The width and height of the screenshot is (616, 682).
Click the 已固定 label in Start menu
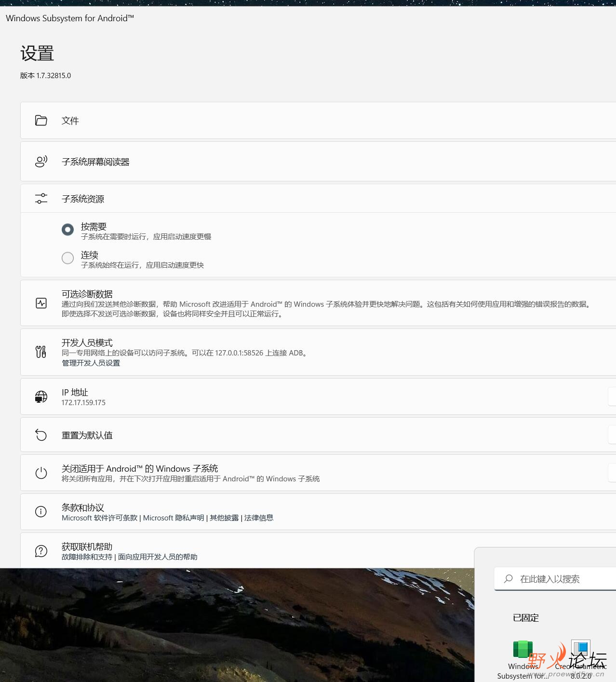(x=526, y=618)
